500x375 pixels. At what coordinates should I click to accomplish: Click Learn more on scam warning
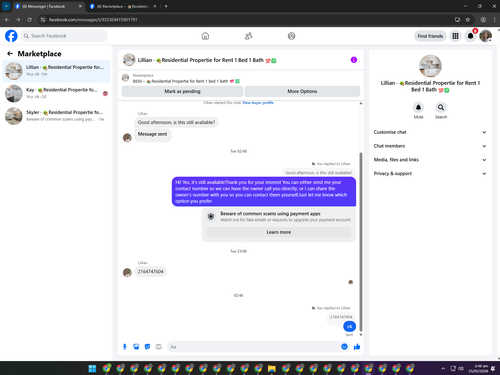pyautogui.click(x=279, y=232)
